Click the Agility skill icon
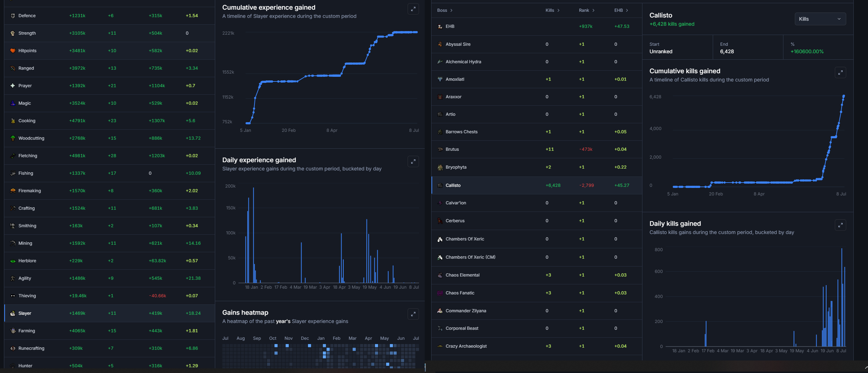868x373 pixels. click(13, 278)
